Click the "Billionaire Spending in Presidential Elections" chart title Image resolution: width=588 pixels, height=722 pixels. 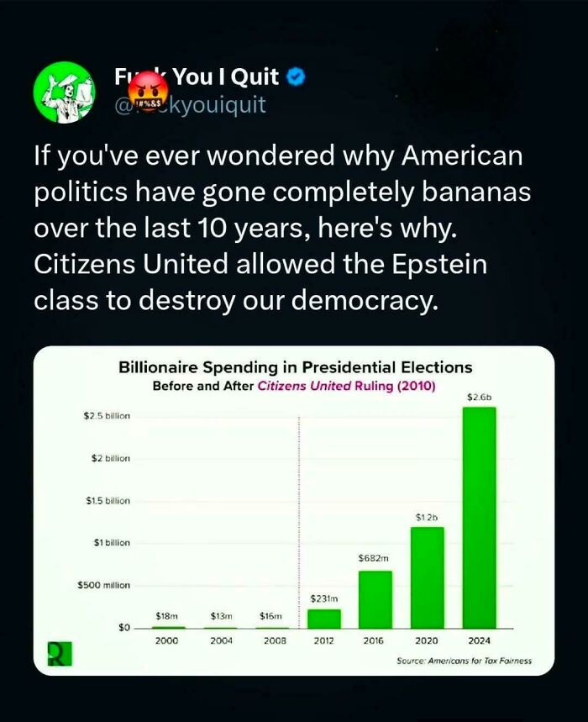click(295, 367)
